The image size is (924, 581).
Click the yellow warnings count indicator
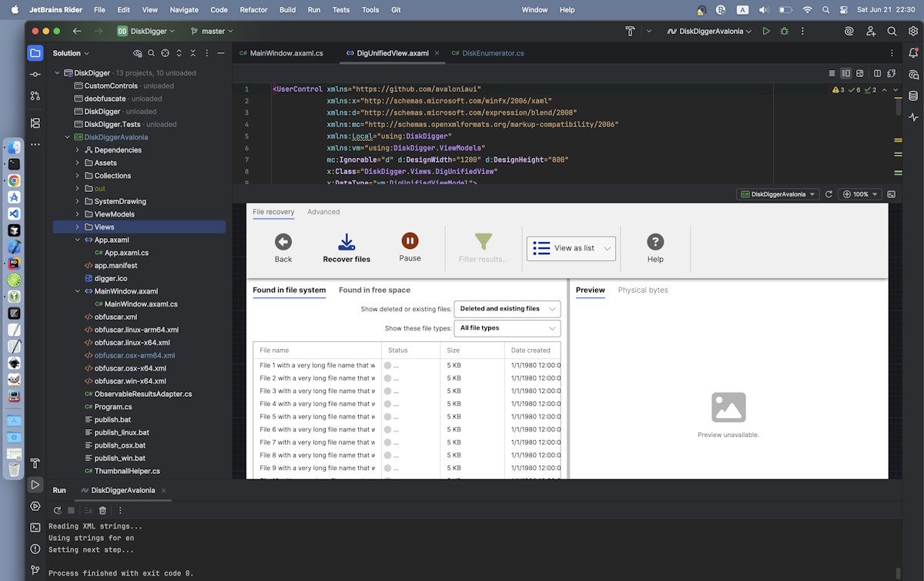point(839,90)
